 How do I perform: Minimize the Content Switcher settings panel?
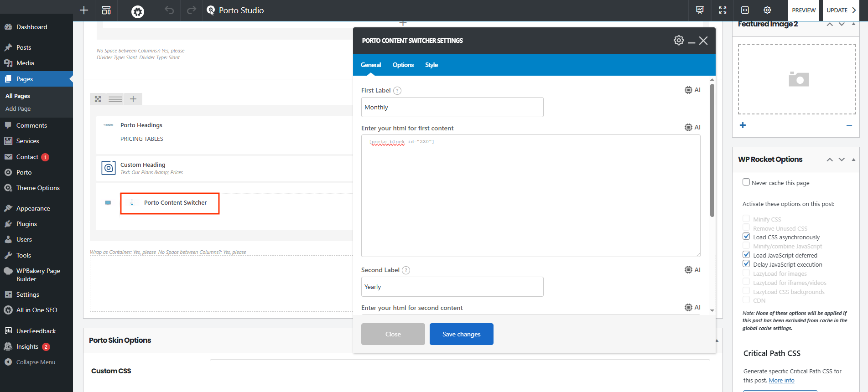(x=691, y=42)
